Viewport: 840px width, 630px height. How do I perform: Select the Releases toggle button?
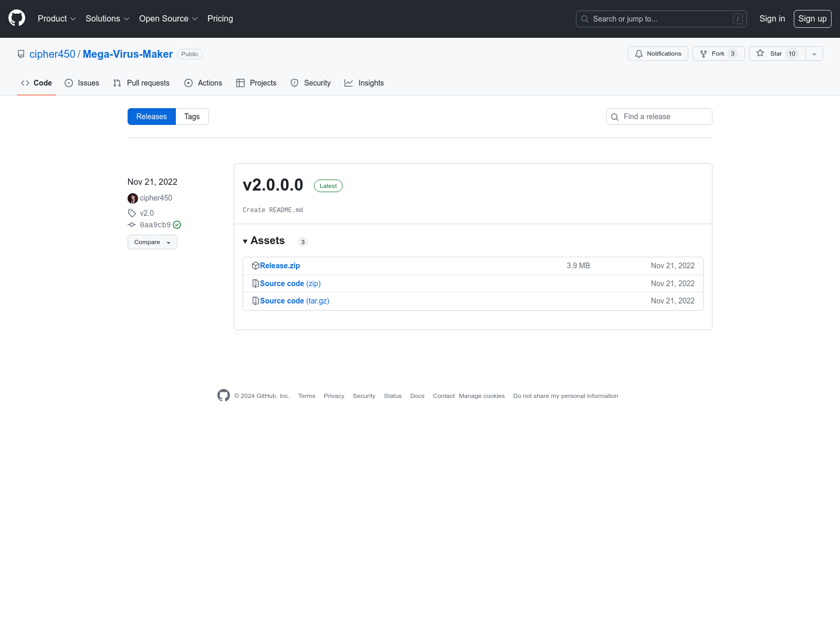(152, 117)
